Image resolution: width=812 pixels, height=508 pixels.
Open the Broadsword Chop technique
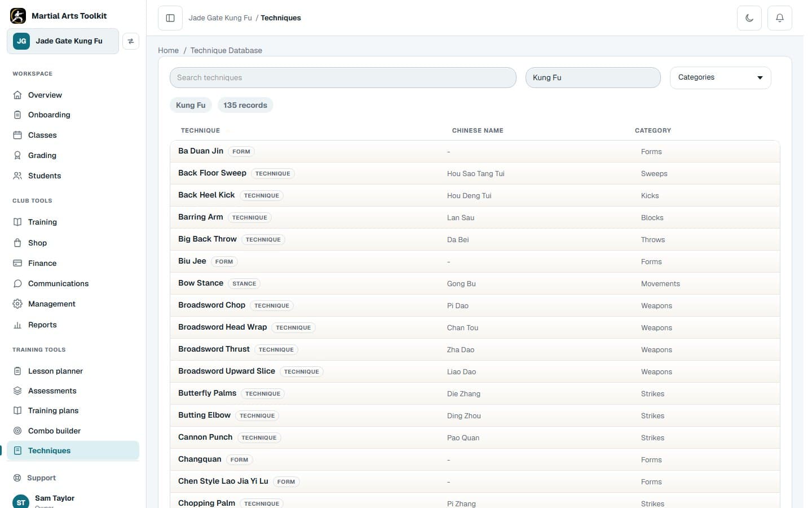[x=475, y=305]
